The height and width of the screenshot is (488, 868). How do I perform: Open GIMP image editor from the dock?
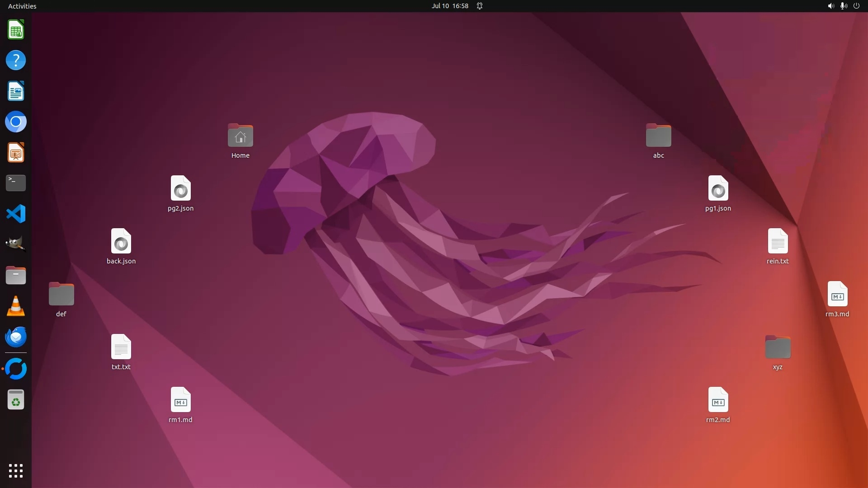coord(16,244)
